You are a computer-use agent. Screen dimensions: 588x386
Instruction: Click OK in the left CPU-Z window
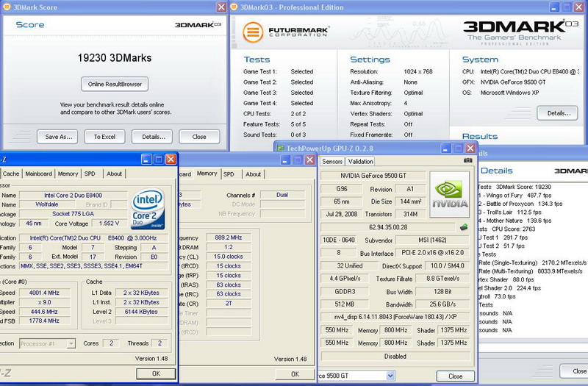(156, 374)
